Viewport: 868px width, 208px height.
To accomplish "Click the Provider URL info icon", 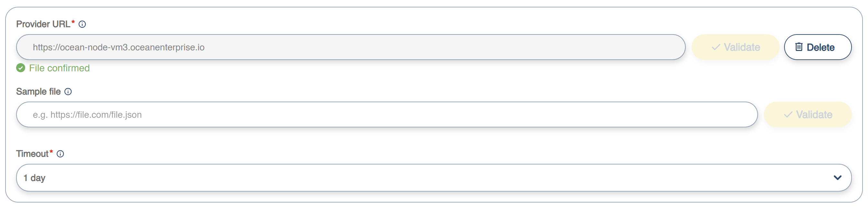I will click(82, 24).
